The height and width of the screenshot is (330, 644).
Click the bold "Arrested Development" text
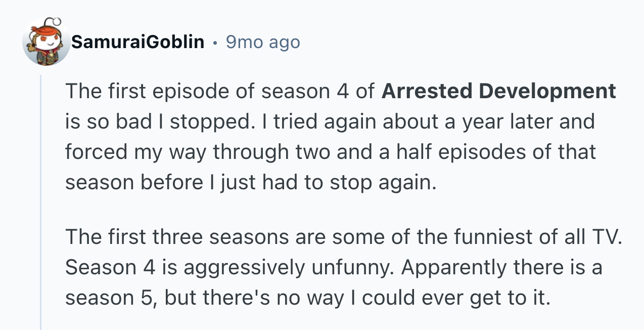tap(498, 91)
